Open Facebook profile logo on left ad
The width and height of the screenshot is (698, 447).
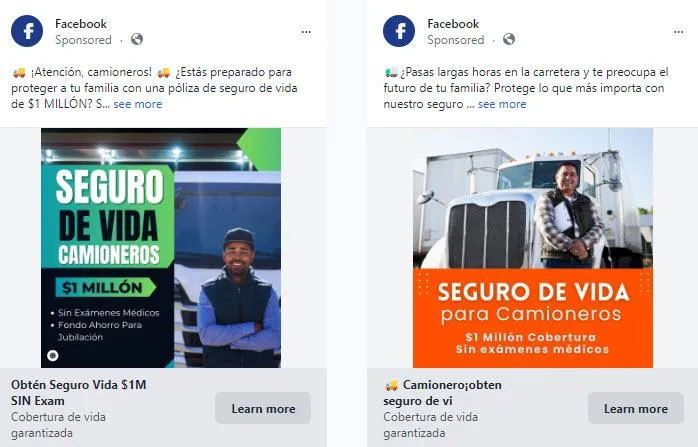coord(27,31)
